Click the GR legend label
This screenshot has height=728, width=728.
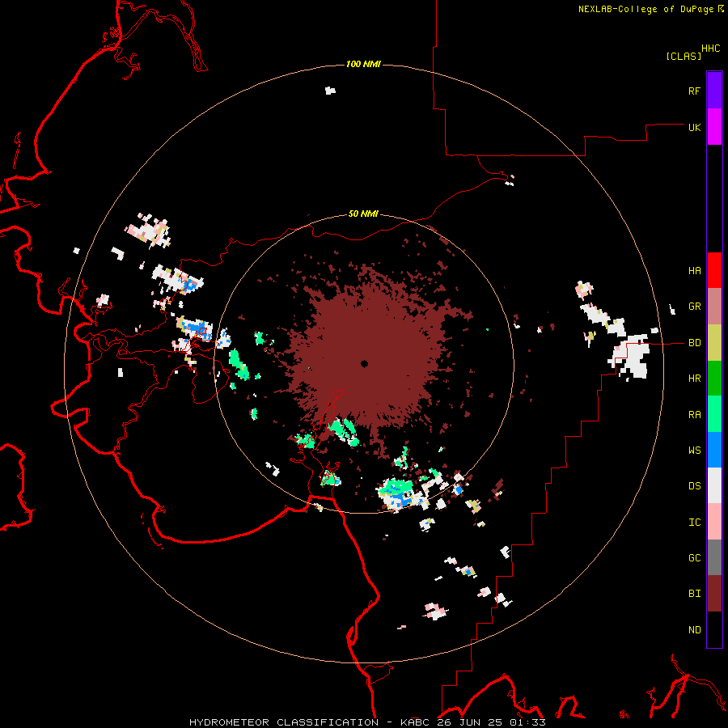pyautogui.click(x=694, y=307)
